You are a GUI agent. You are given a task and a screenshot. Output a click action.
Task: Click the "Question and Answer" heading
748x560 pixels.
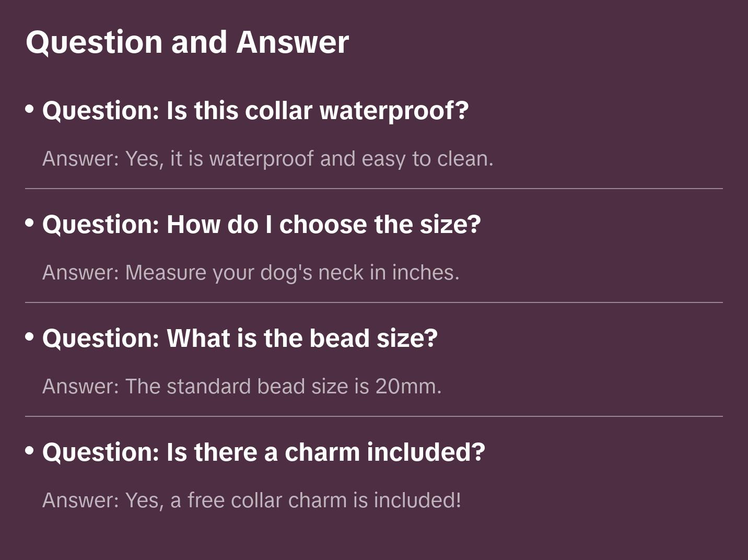coord(187,42)
